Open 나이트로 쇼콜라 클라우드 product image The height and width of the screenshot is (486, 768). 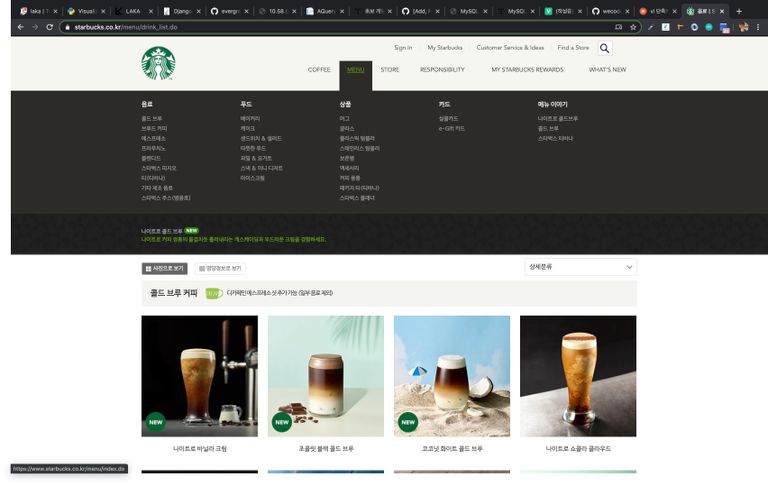(578, 376)
